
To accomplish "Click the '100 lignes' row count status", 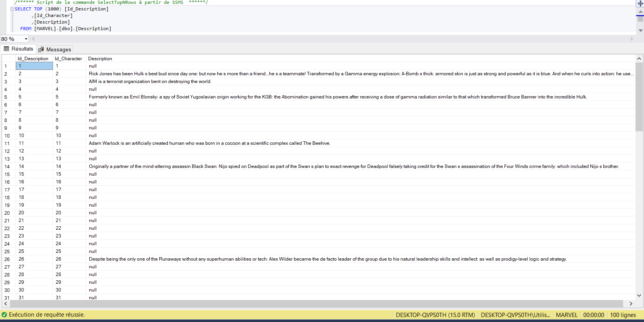I will pyautogui.click(x=623, y=315).
